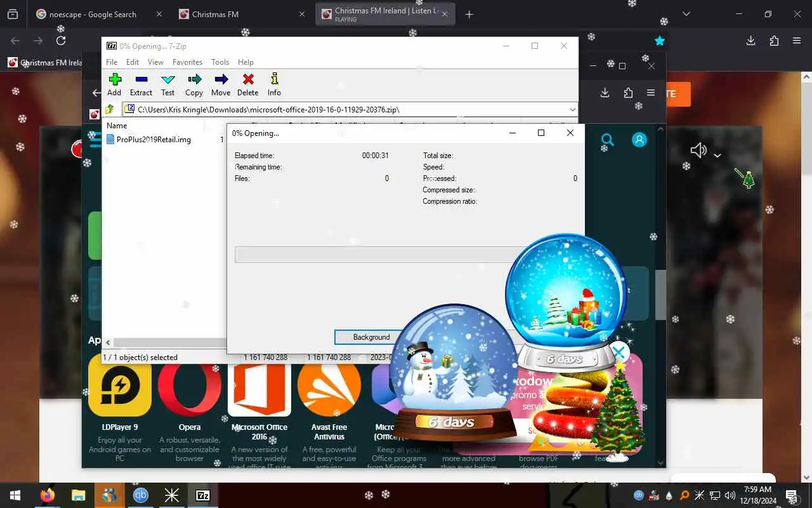This screenshot has height=508, width=812.
Task: Open the user account icon on site
Action: pos(639,140)
